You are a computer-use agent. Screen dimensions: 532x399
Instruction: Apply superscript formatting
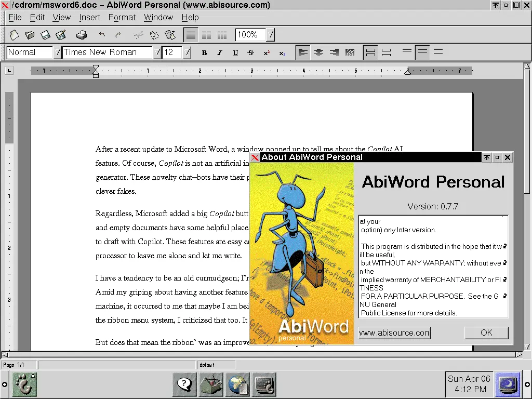coord(267,53)
